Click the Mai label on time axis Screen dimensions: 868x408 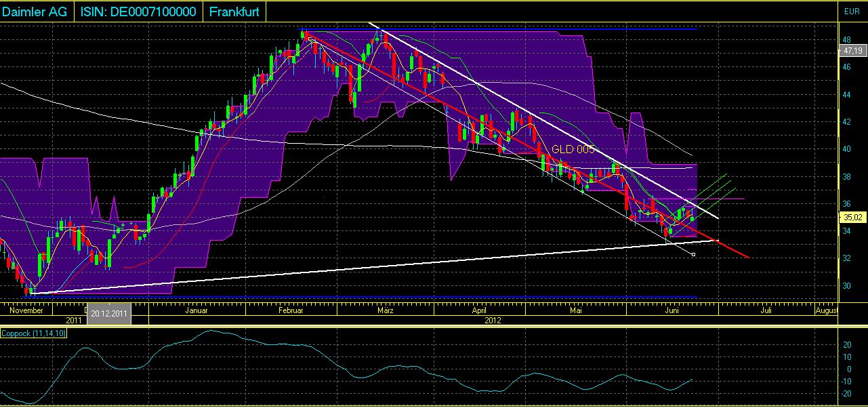pyautogui.click(x=576, y=310)
